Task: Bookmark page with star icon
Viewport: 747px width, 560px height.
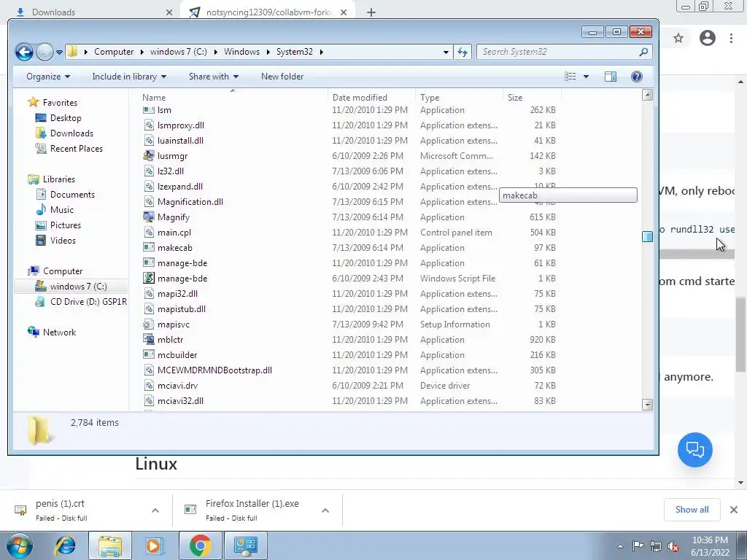Action: 678,38
